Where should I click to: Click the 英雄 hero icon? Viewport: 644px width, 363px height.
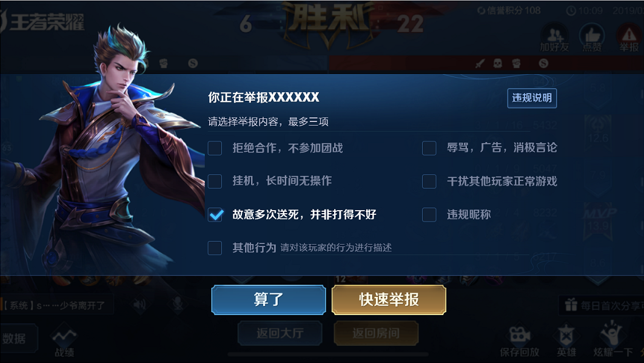tap(566, 336)
